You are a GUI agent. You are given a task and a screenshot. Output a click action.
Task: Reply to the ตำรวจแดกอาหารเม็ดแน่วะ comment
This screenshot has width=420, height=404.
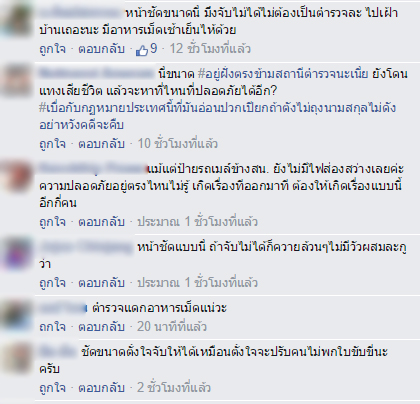pos(101,326)
